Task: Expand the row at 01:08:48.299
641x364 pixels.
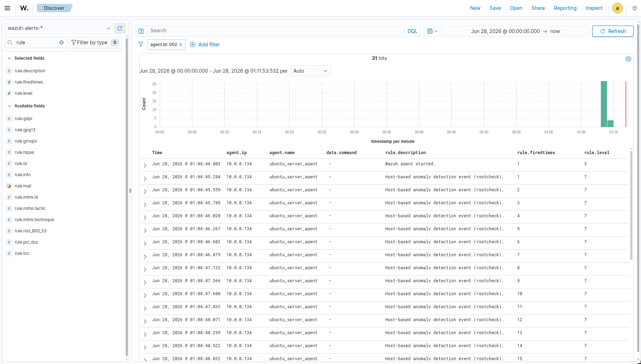Action: click(x=145, y=334)
